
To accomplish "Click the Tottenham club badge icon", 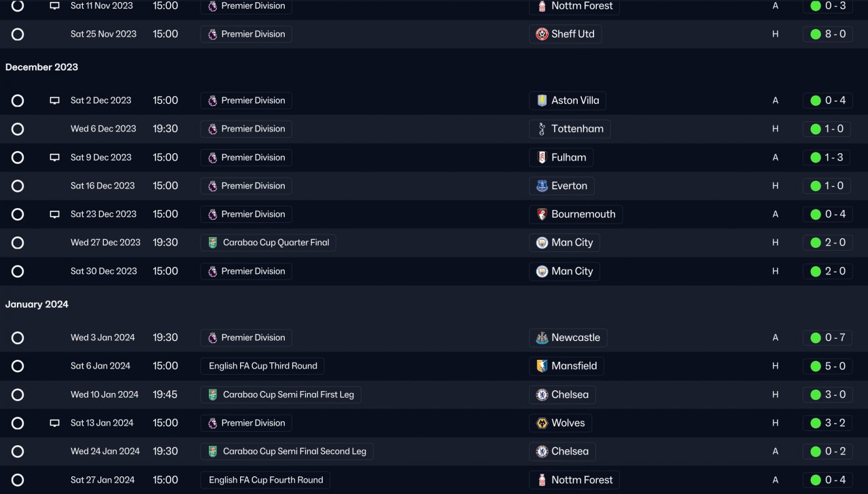I will click(542, 129).
